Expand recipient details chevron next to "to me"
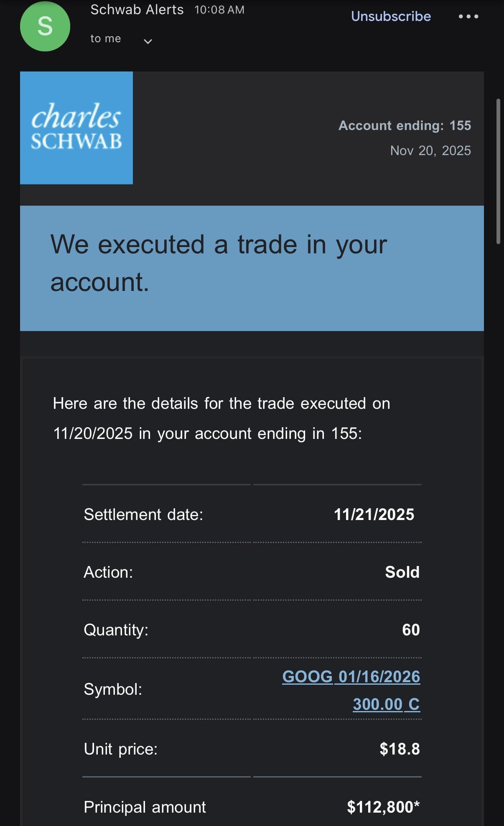Viewport: 504px width, 826px height. tap(148, 41)
